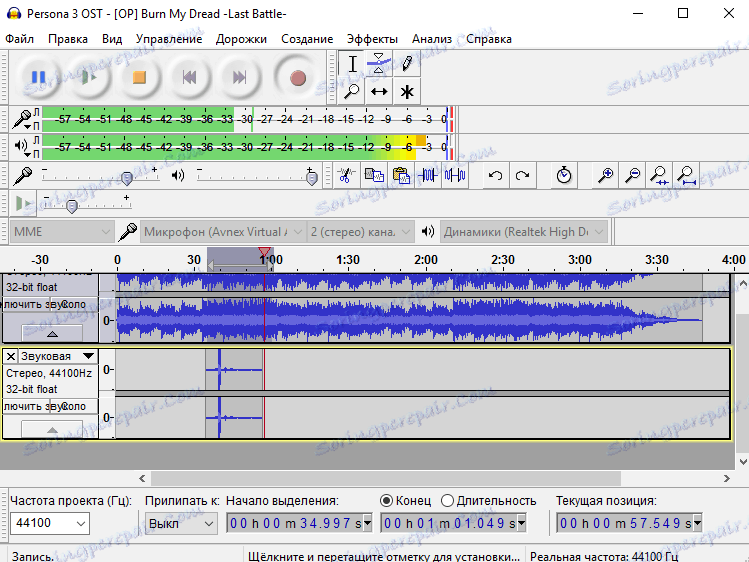The image size is (749, 562).
Task: Select the Time Shift tool
Action: tap(379, 91)
